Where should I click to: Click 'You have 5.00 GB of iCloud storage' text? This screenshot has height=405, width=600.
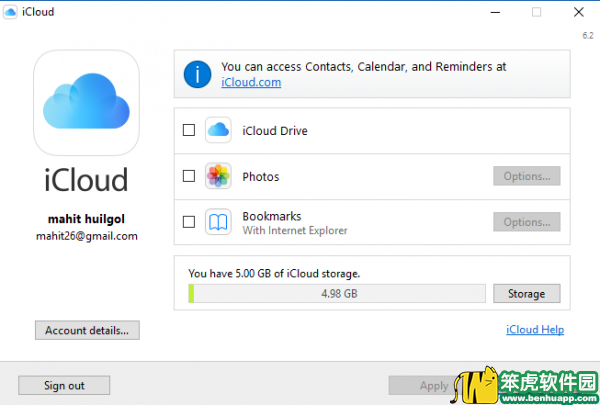(274, 274)
